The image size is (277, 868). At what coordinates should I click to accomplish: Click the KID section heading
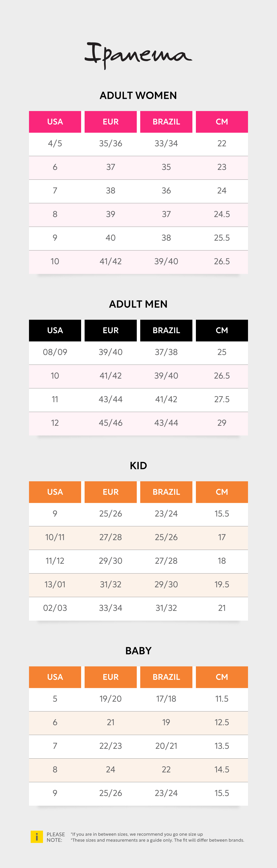pyautogui.click(x=138, y=466)
